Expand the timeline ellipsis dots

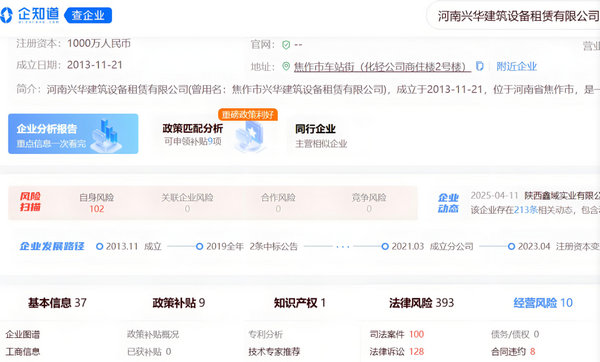pyautogui.click(x=342, y=247)
